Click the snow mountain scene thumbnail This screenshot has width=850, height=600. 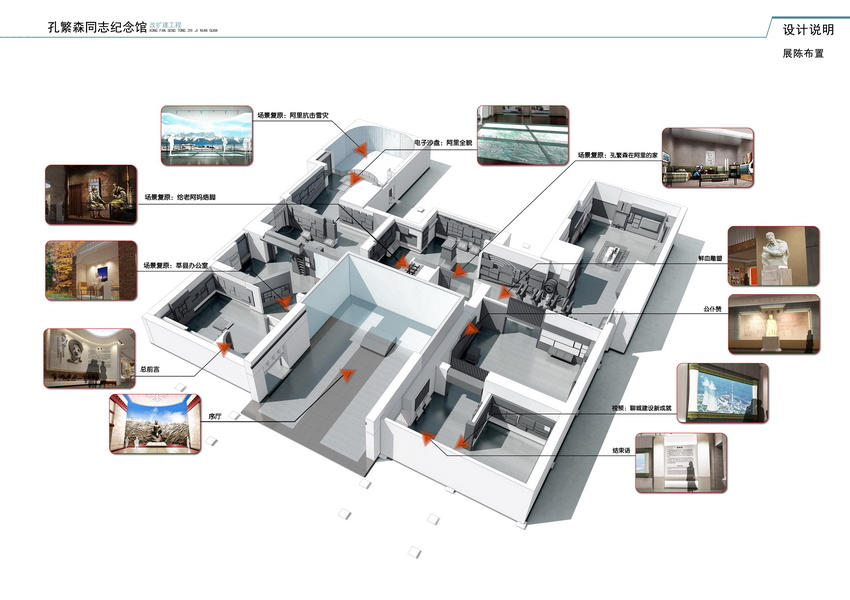[x=207, y=135]
